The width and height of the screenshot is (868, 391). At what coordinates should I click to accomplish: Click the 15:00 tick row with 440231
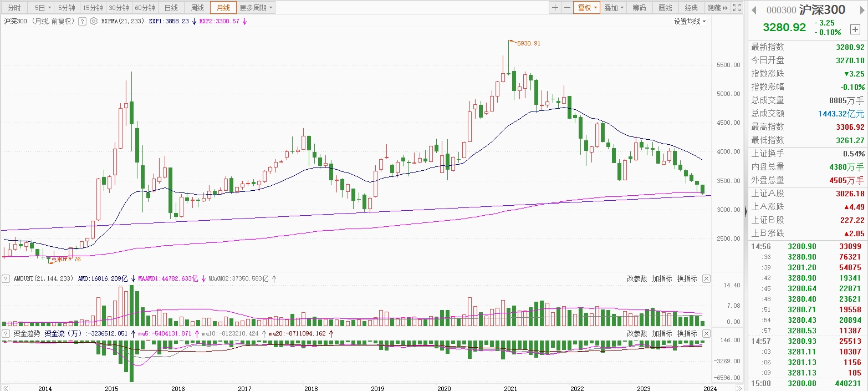click(x=808, y=383)
